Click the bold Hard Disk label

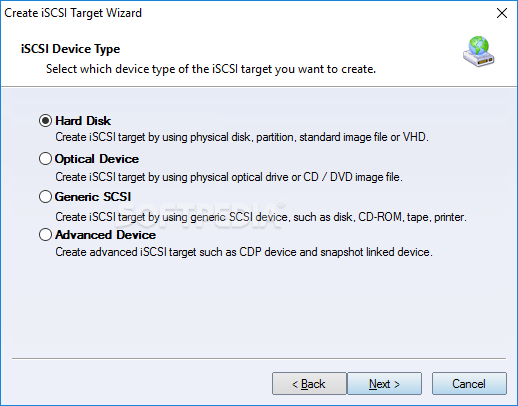[x=83, y=121]
